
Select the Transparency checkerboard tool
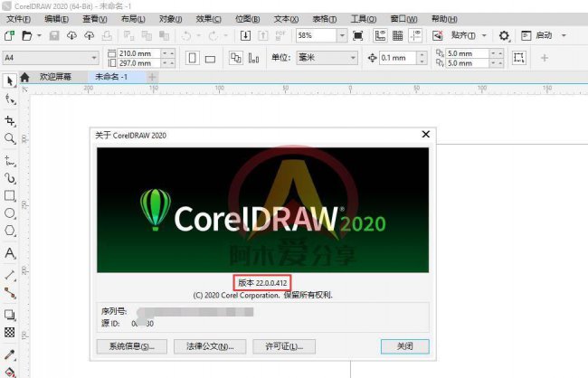[x=10, y=332]
